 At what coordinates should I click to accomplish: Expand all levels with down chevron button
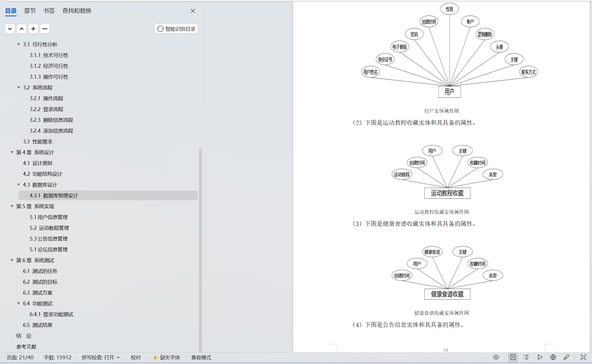[x=10, y=29]
